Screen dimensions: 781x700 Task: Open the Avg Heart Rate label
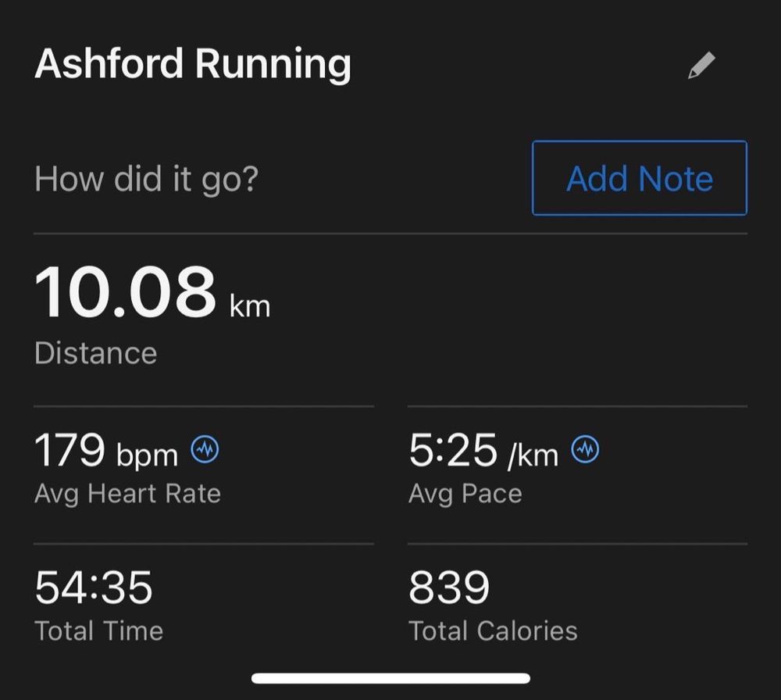click(x=127, y=495)
